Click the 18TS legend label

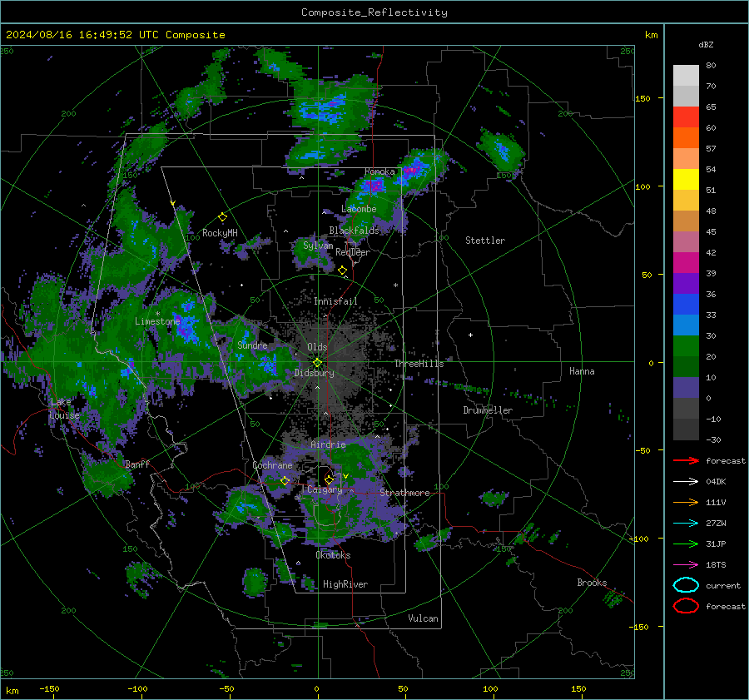[x=716, y=565]
